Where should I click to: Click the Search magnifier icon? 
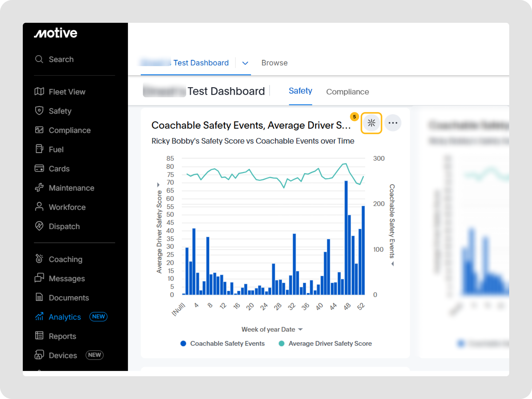(39, 59)
